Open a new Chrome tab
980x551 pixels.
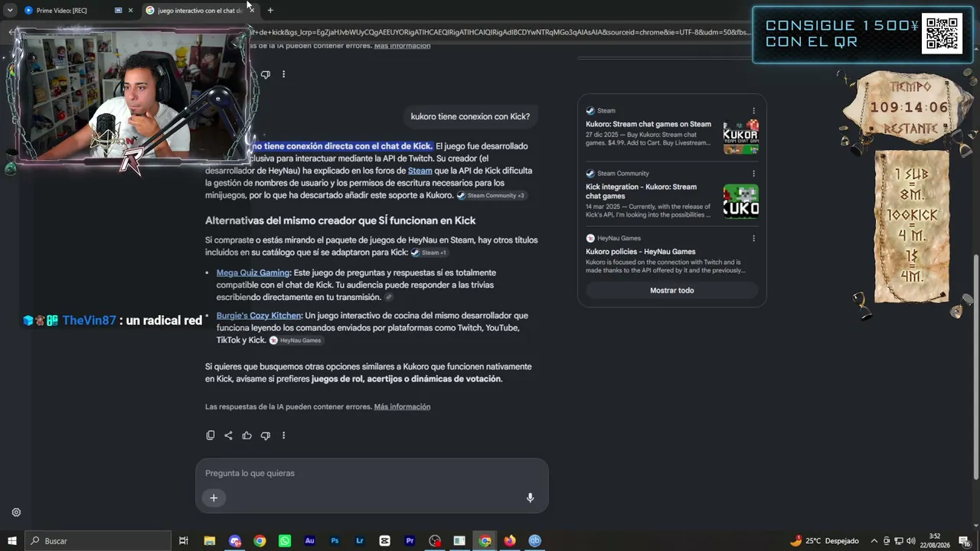(270, 11)
